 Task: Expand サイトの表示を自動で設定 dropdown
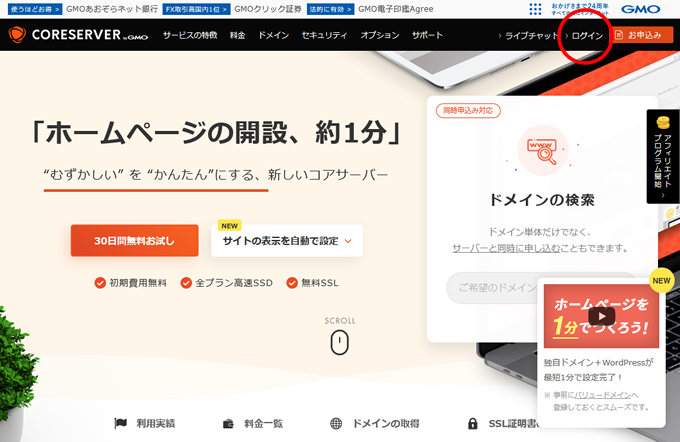[x=287, y=241]
